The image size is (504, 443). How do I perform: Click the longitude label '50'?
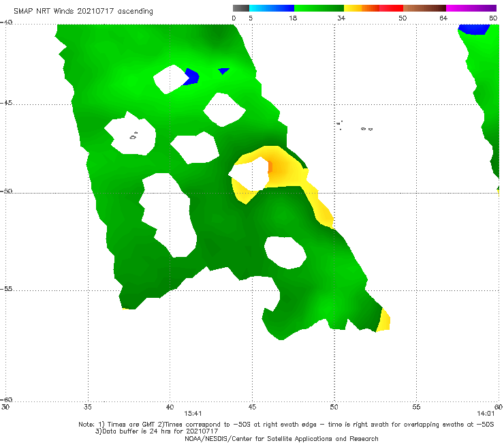pos(334,407)
